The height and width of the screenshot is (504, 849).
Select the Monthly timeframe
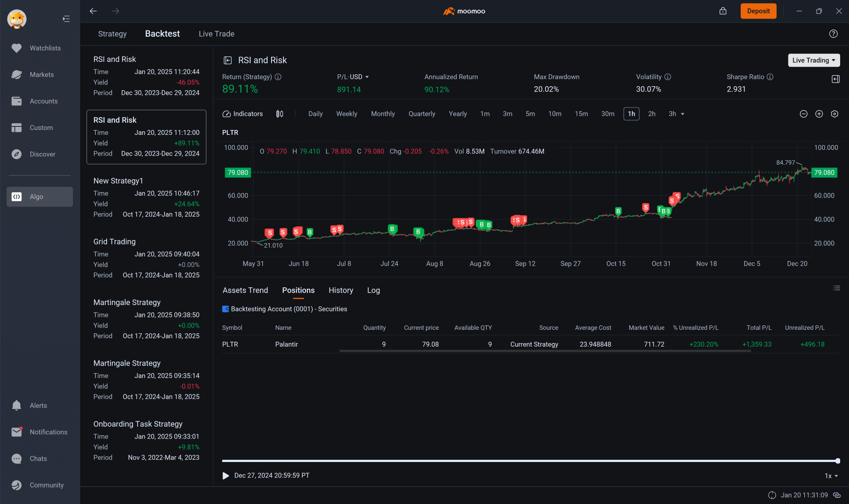[383, 114]
